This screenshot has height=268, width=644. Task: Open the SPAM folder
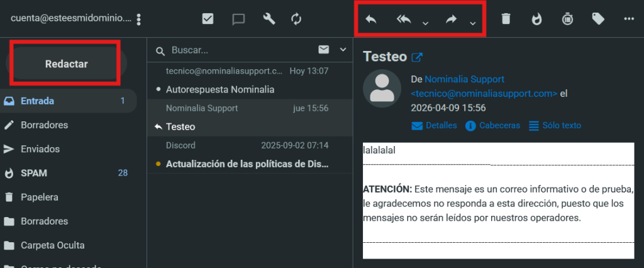(34, 173)
